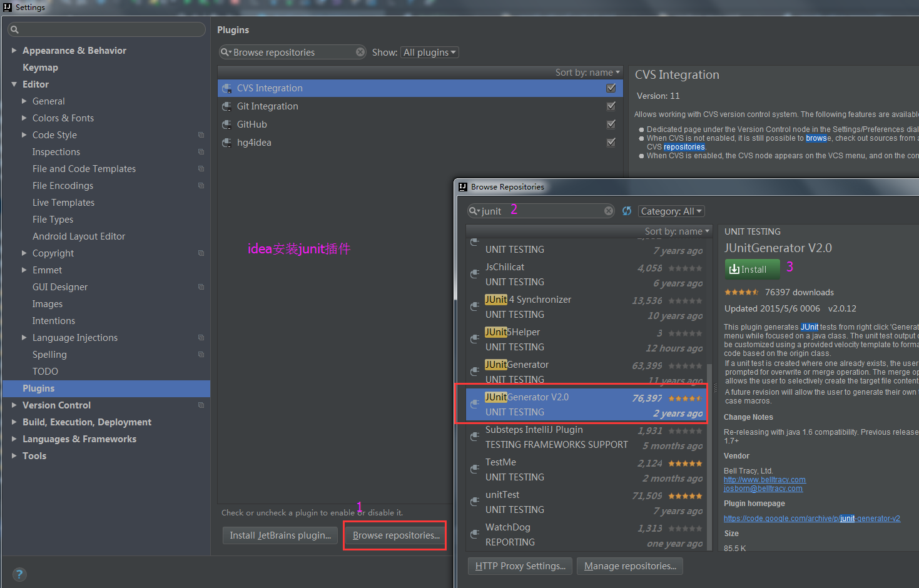Click the help question mark icon
Image resolution: width=919 pixels, height=588 pixels.
pos(19,574)
